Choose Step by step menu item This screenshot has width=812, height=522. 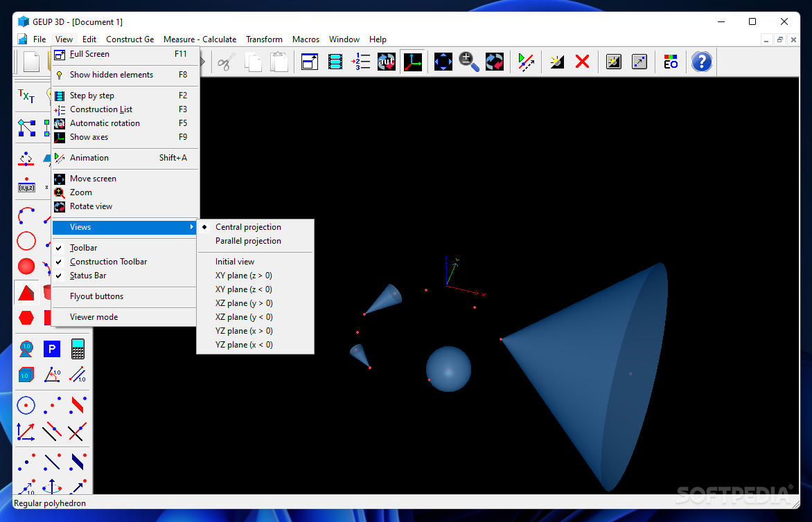click(124, 95)
